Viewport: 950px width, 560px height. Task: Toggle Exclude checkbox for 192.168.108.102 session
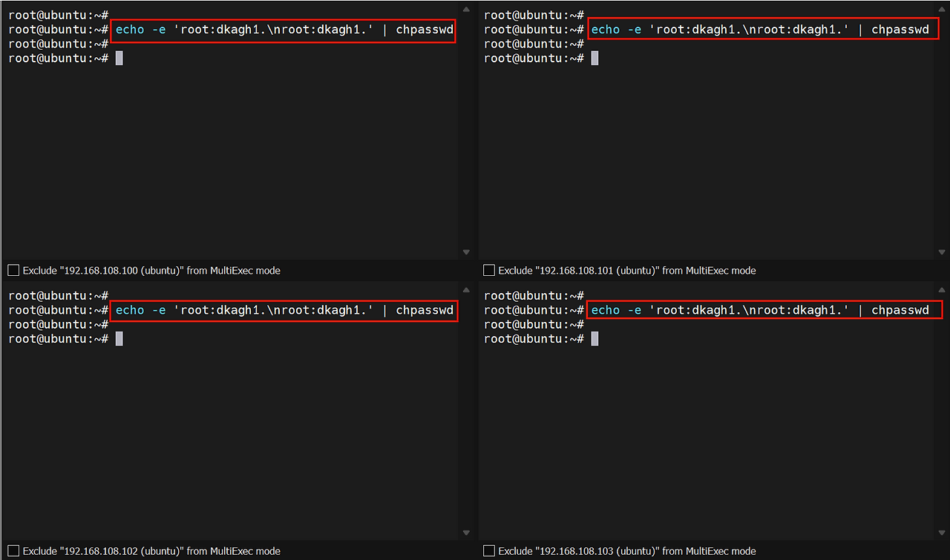[x=13, y=551]
